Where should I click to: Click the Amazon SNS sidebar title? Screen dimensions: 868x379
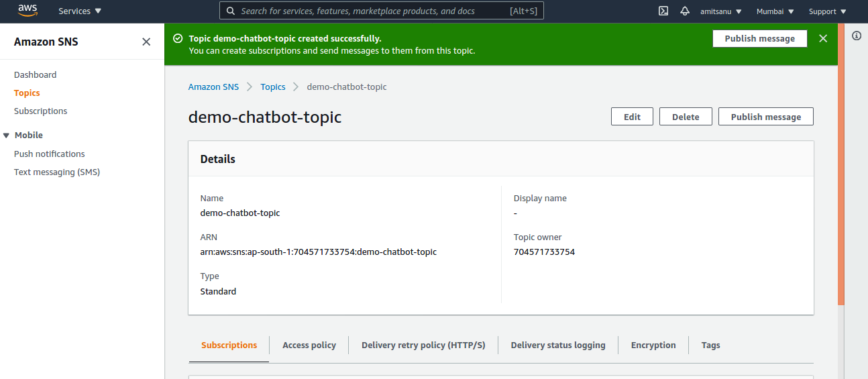[46, 42]
